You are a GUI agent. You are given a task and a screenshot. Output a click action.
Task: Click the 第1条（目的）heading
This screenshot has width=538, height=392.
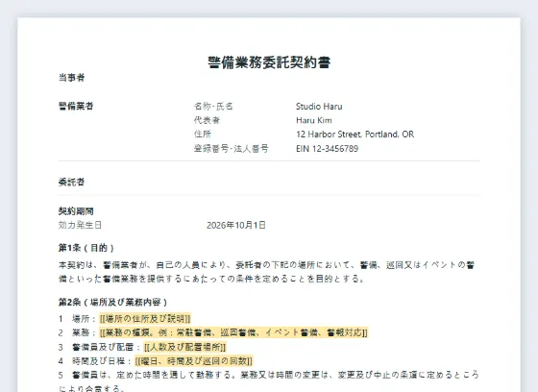pos(86,248)
